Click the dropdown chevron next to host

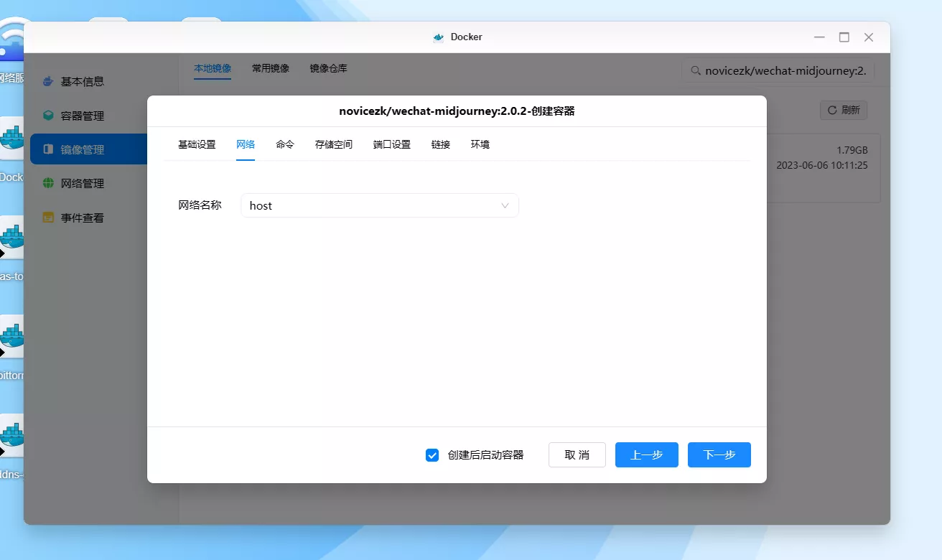pos(505,205)
